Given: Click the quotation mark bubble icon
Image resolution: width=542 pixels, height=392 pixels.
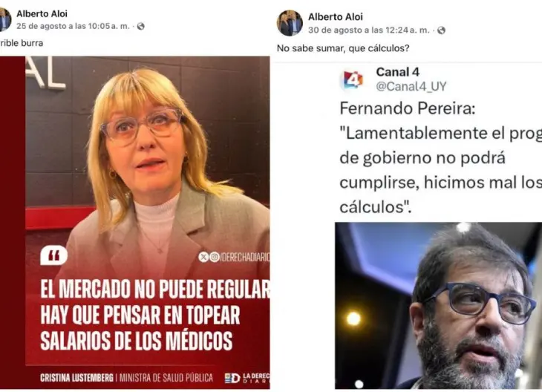Looking at the screenshot, I should click(53, 256).
